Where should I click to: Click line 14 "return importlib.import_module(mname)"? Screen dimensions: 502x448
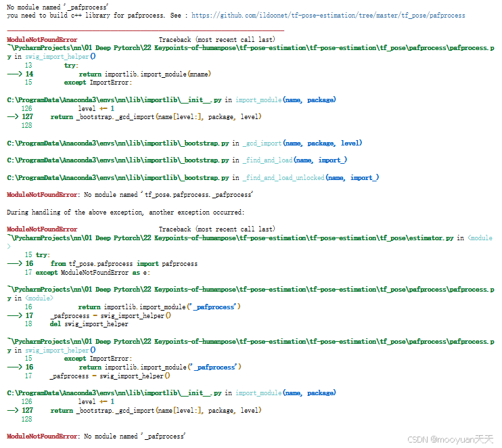(x=145, y=74)
